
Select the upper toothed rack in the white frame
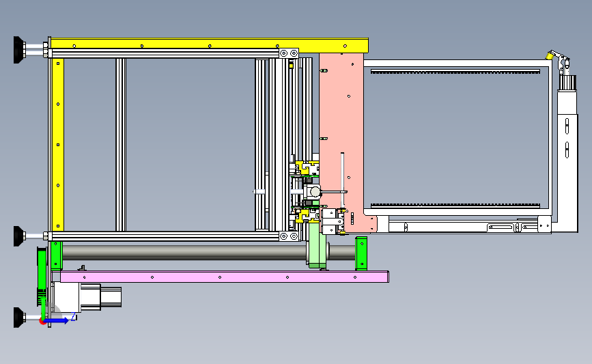tap(455, 71)
